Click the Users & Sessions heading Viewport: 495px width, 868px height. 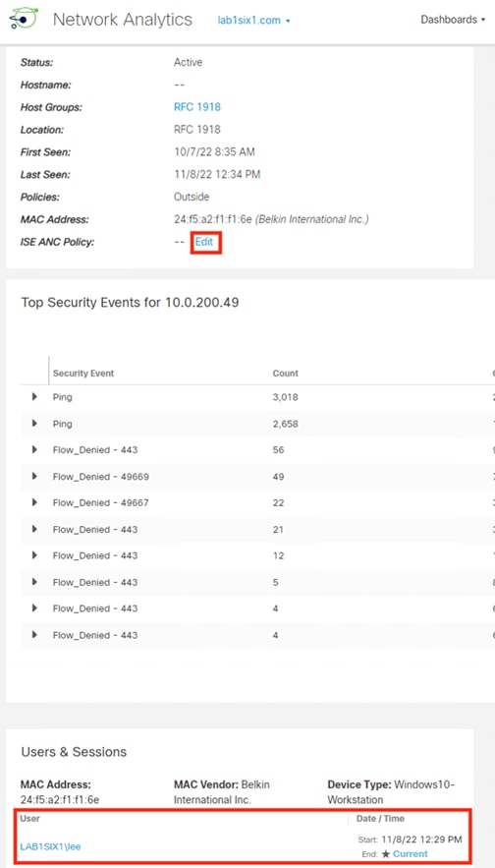tap(74, 752)
